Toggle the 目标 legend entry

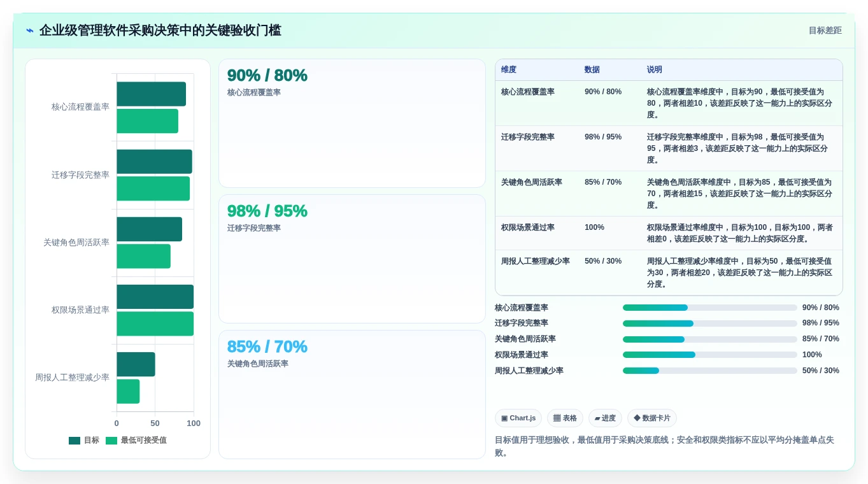84,440
